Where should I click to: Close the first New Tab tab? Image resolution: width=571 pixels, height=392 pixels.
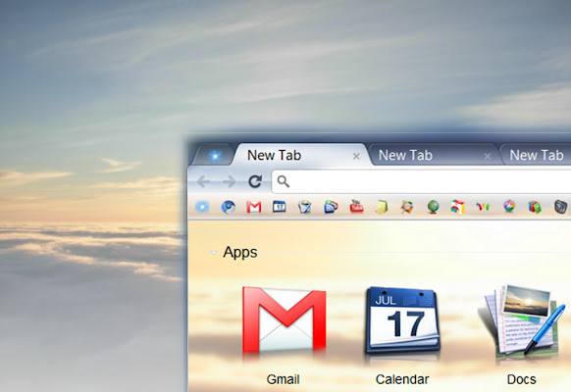click(356, 157)
